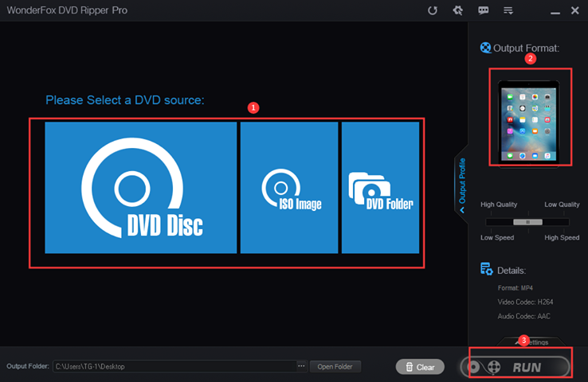
Task: Minimize the WonderFox window
Action: click(x=555, y=13)
